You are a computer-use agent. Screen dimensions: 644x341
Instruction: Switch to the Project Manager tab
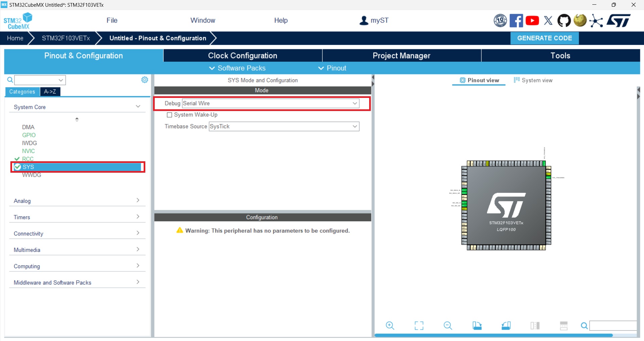pos(402,56)
